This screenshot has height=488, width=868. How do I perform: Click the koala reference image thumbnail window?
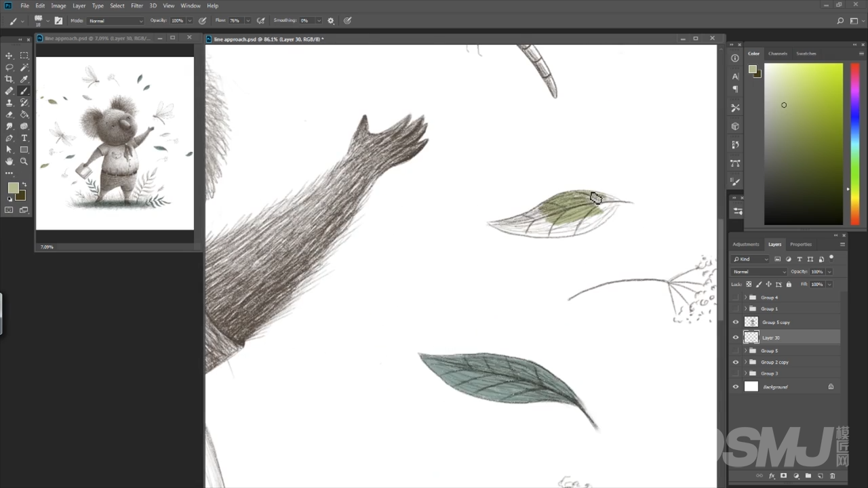pos(115,143)
